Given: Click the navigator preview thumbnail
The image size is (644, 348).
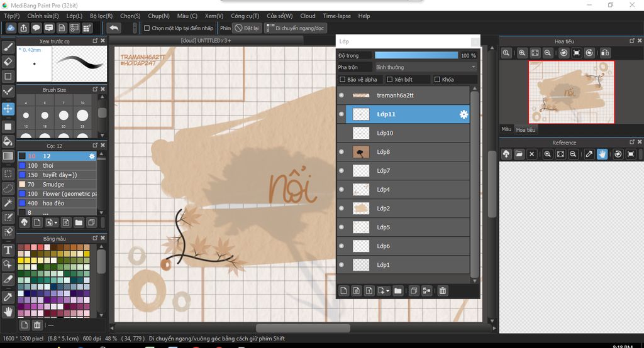Looking at the screenshot, I should point(571,92).
